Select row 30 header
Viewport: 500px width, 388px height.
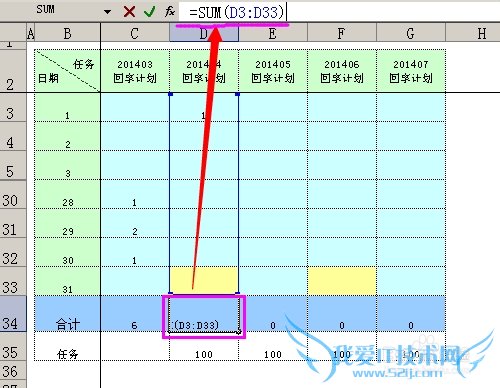pyautogui.click(x=13, y=195)
